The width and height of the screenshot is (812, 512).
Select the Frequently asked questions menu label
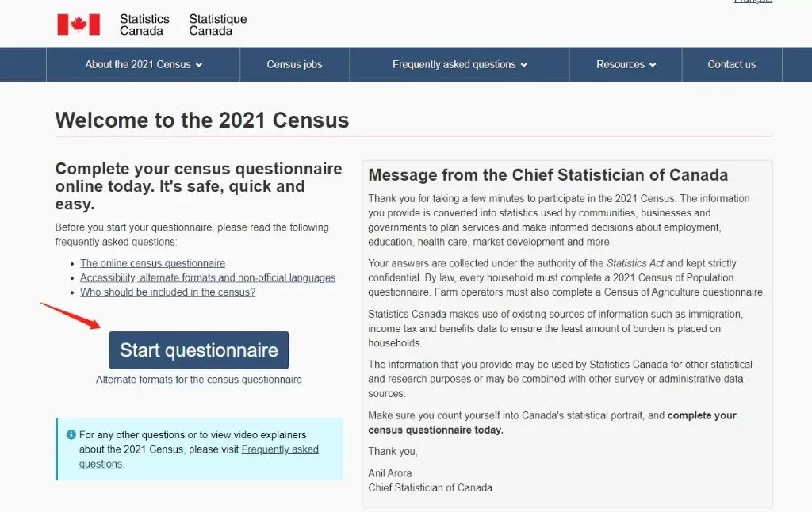point(454,64)
